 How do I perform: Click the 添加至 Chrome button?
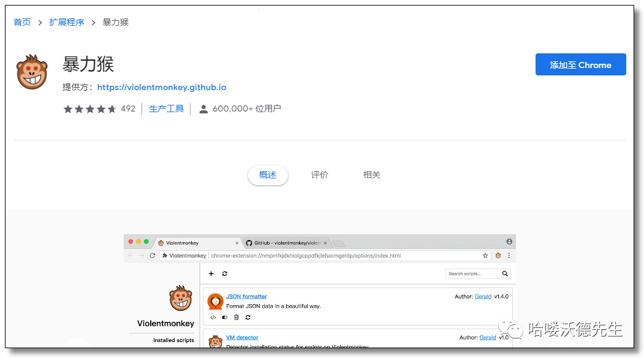[580, 64]
